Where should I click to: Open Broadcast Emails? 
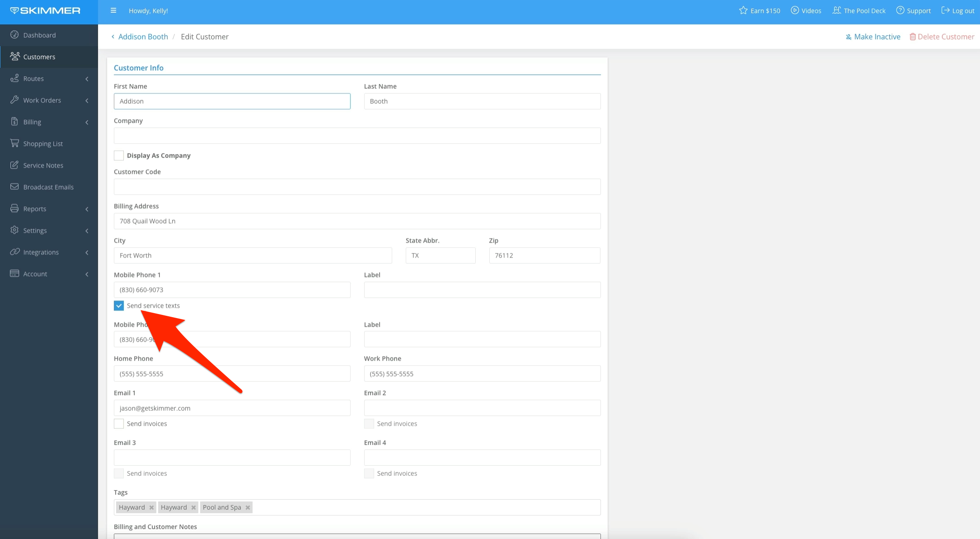[x=48, y=187]
